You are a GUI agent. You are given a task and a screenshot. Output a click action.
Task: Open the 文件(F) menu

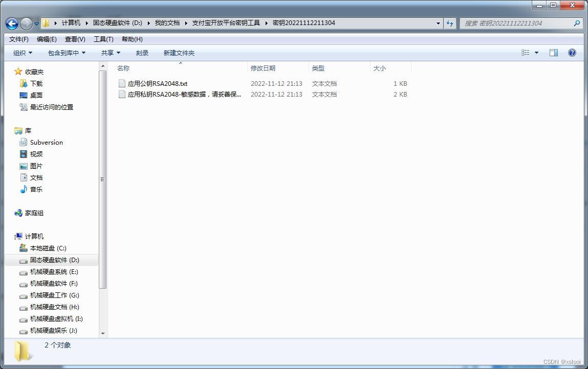pos(19,39)
